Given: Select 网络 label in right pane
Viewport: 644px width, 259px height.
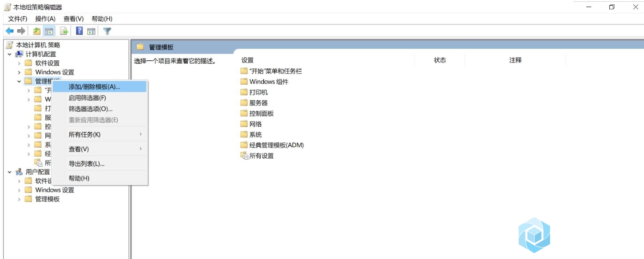Looking at the screenshot, I should [x=255, y=124].
